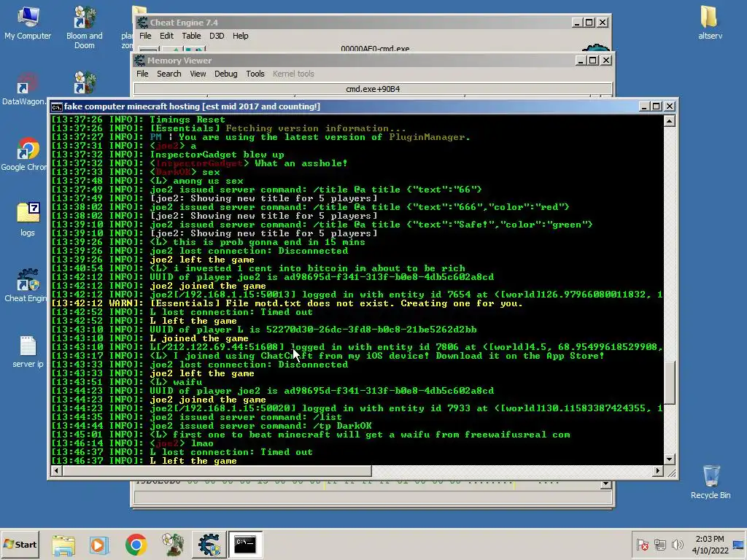
Task: Open the altserv folder on the desktop
Action: point(710,23)
